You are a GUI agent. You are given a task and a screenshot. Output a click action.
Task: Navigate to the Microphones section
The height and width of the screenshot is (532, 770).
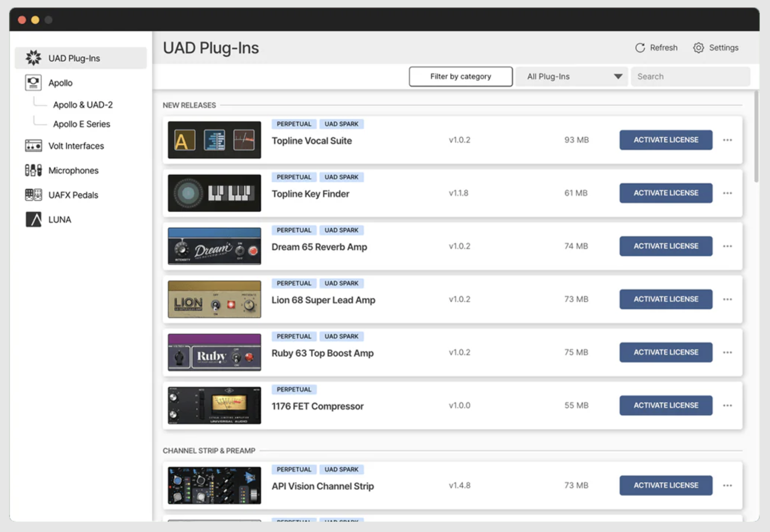pos(73,170)
